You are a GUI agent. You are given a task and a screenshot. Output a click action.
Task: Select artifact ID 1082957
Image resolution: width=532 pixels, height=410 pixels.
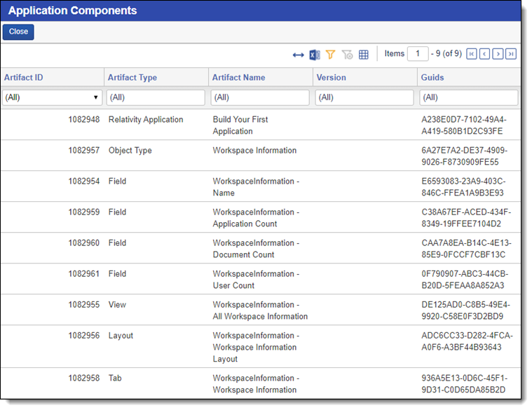coord(84,151)
